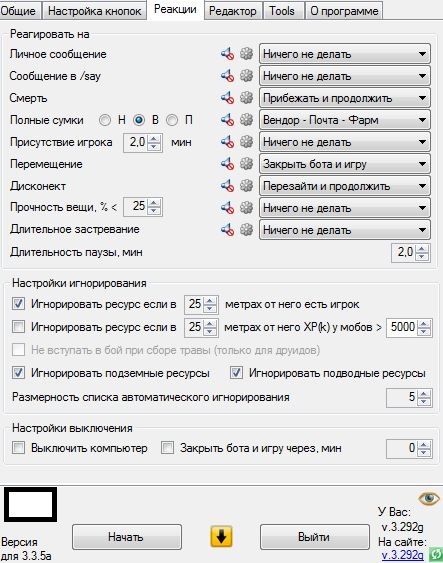443x563 pixels.
Task: Open the Дисконект action dropdown
Action: tap(345, 186)
